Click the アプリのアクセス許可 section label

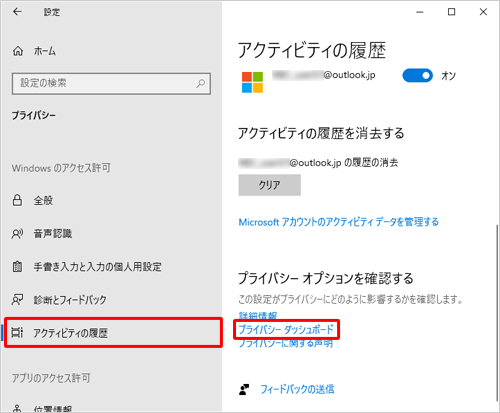51,378
